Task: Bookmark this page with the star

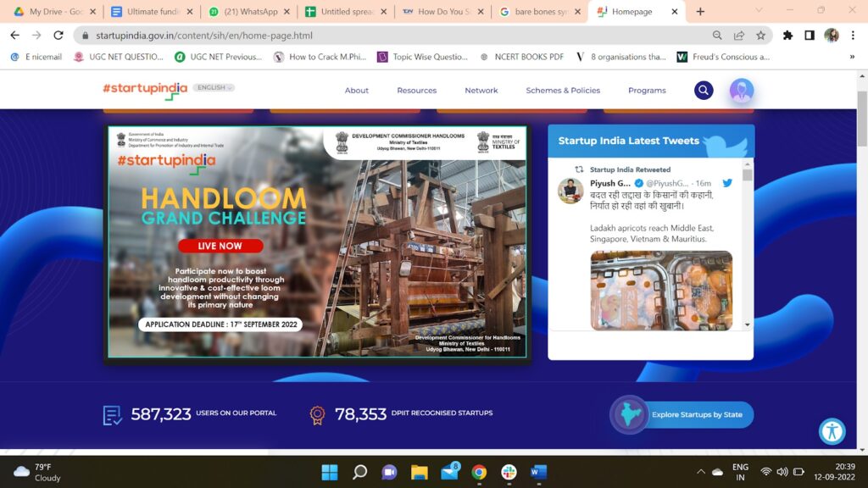Action: 760,36
